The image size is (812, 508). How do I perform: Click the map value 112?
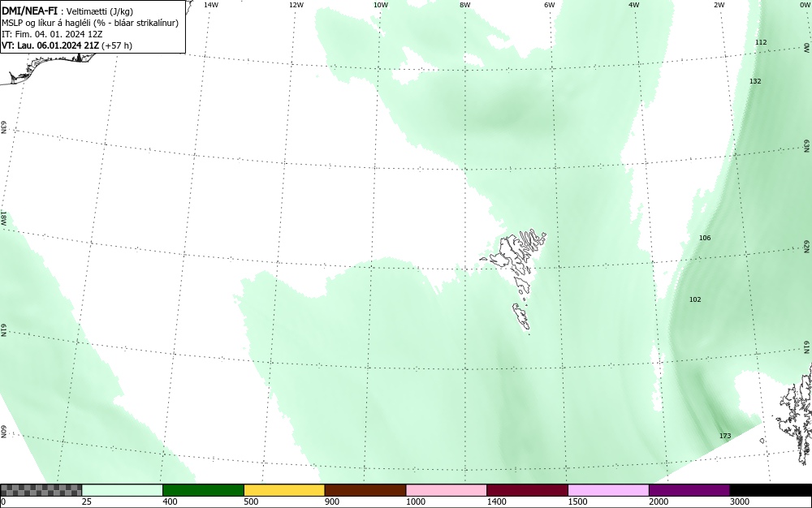click(x=761, y=42)
